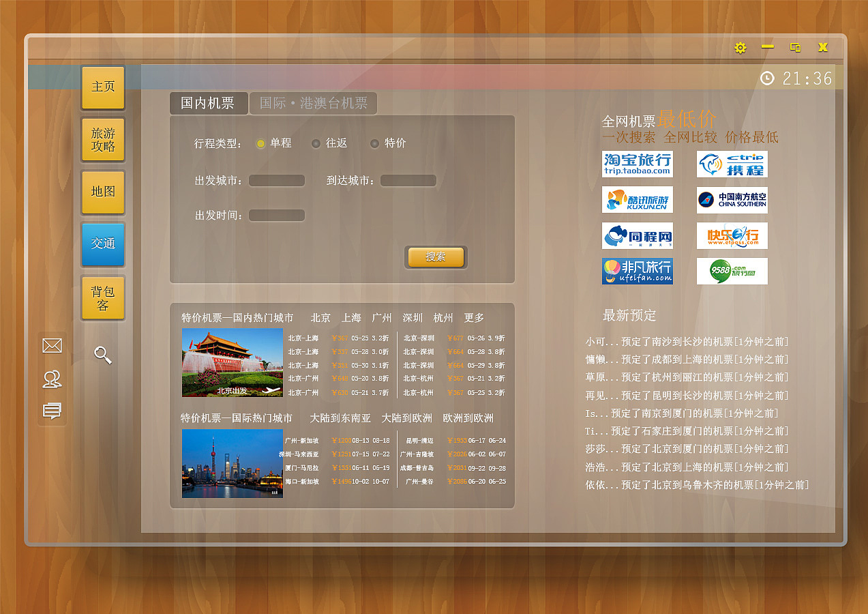Click the clock icon beside 21:36
The height and width of the screenshot is (614, 868).
(x=767, y=78)
